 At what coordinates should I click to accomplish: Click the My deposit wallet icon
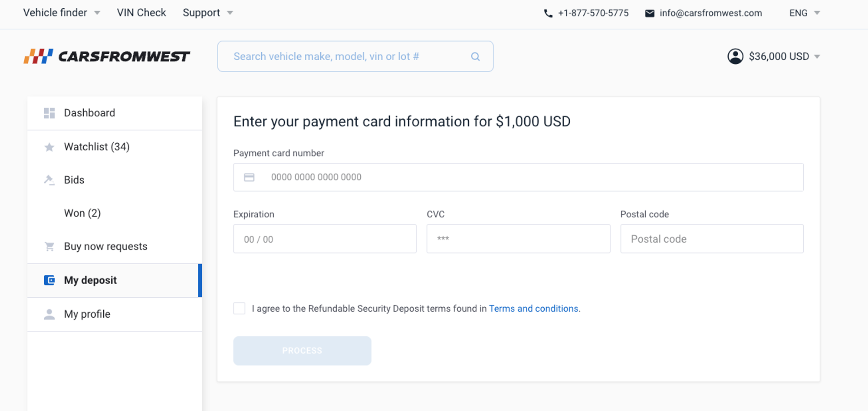point(49,280)
